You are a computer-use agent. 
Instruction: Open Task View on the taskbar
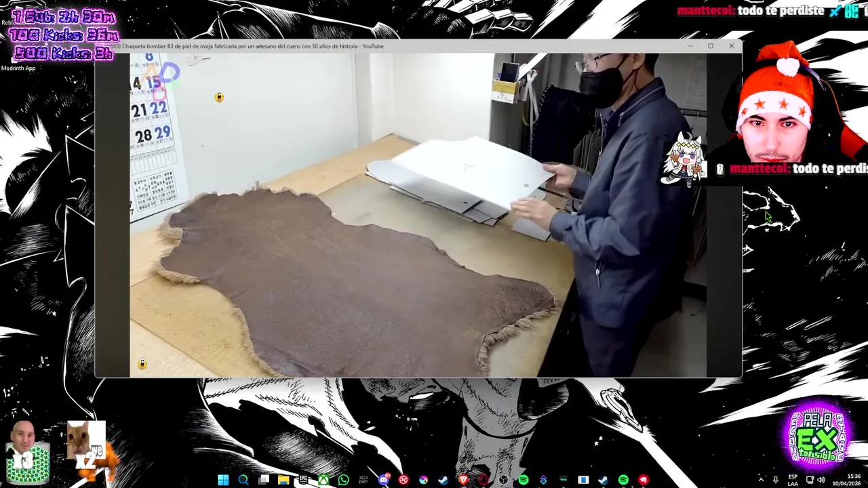263,480
